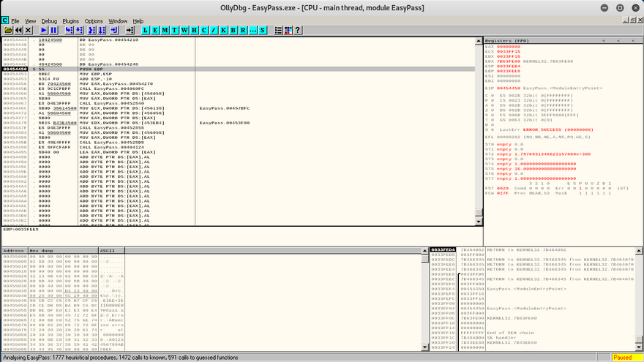Click the Close program X toolbar icon
The image size is (644, 362).
tap(29, 31)
